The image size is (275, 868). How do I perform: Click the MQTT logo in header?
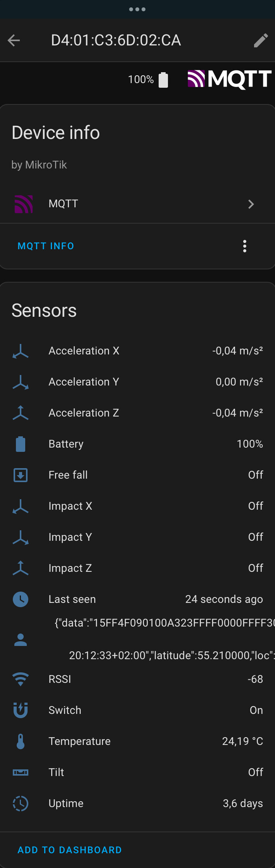coord(229,79)
